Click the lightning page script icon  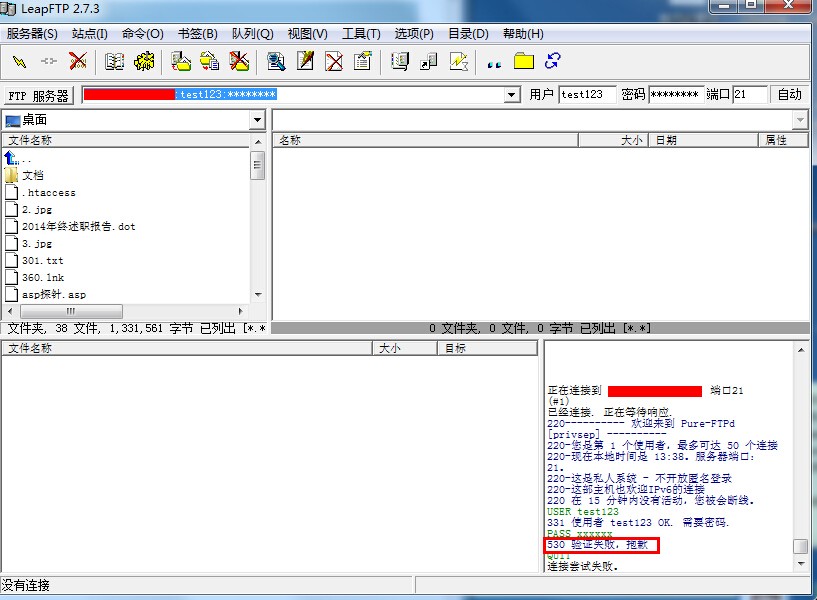coord(459,61)
